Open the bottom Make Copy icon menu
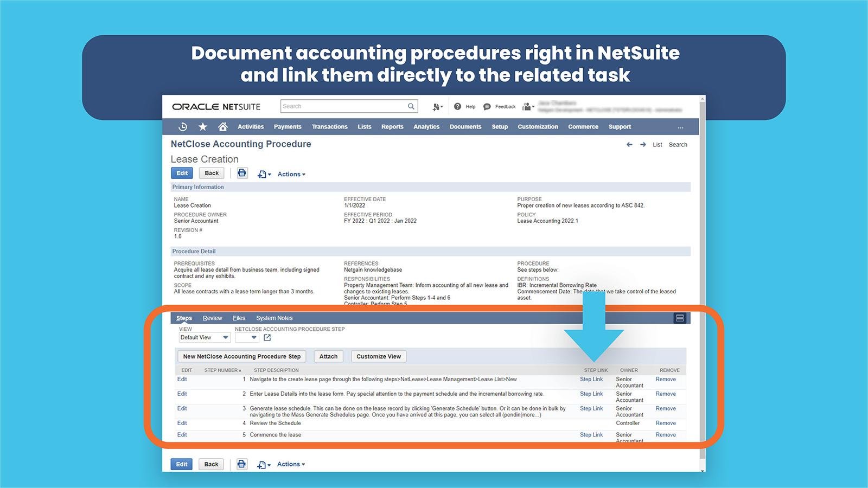This screenshot has width=868, height=488. point(264,465)
